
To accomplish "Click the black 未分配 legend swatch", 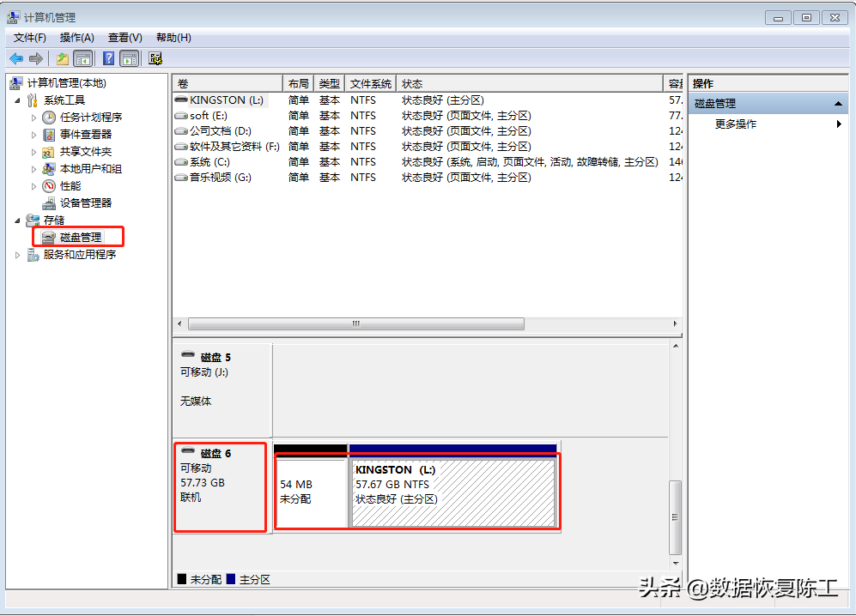I will click(x=182, y=579).
